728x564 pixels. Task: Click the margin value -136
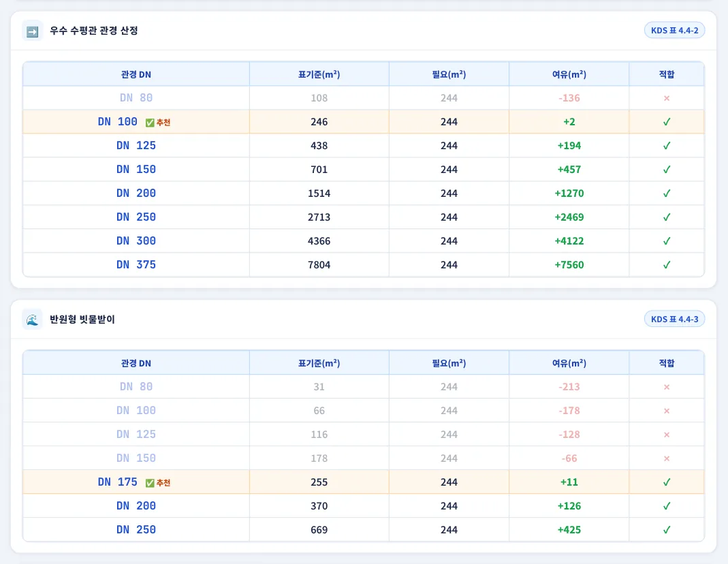[x=569, y=98]
